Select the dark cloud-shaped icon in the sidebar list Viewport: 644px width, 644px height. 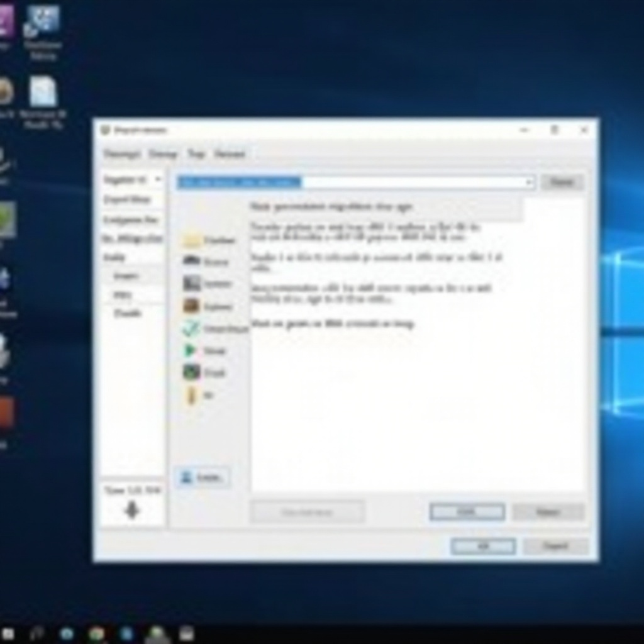pyautogui.click(x=191, y=260)
